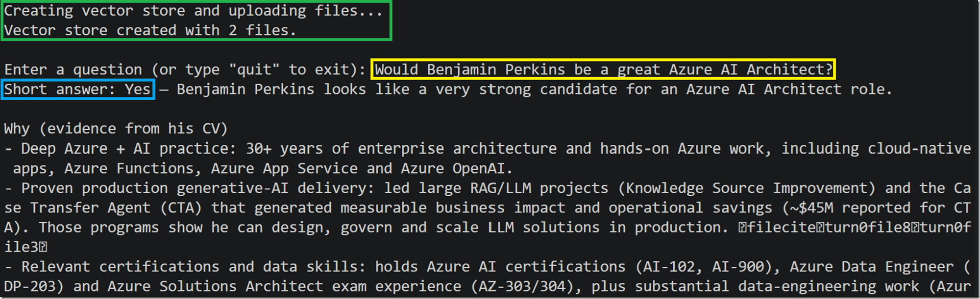
Task: Click the line 'apps, Azure Functions, Azure App Service and Azure OpenAI.'
Action: (263, 168)
